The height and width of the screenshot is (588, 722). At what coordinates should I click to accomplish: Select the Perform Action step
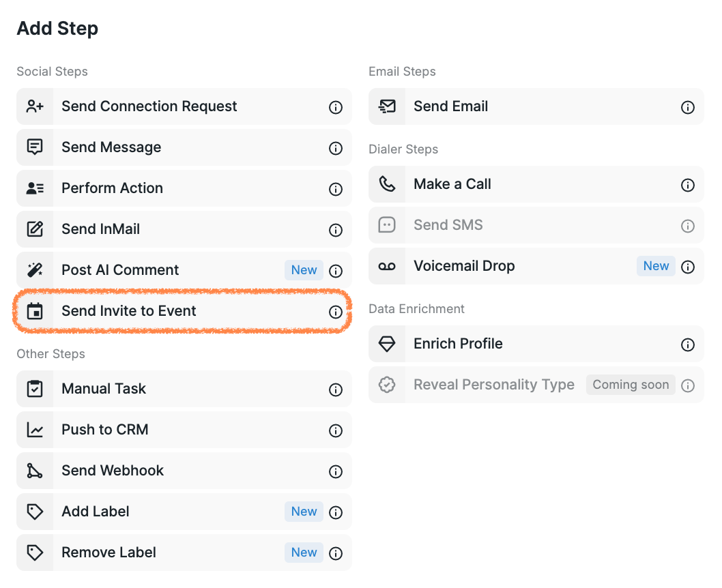pos(112,188)
